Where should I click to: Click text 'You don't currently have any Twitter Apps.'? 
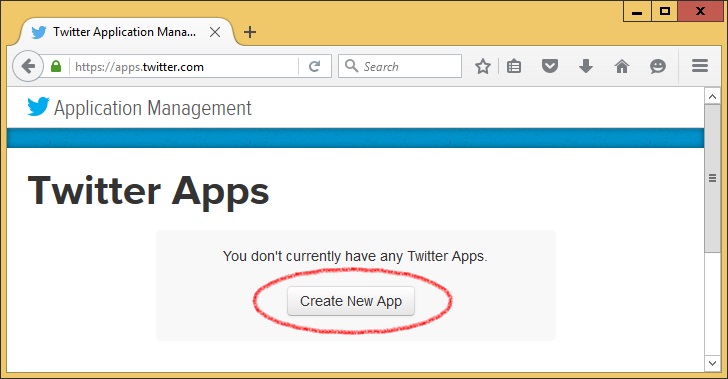pyautogui.click(x=355, y=256)
